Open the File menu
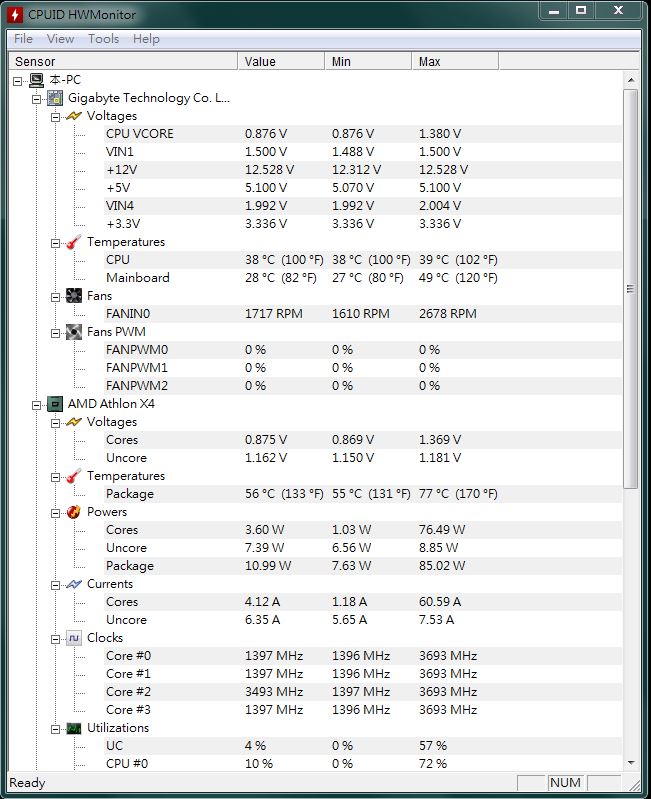Screen dimensions: 651x799 point(23,39)
